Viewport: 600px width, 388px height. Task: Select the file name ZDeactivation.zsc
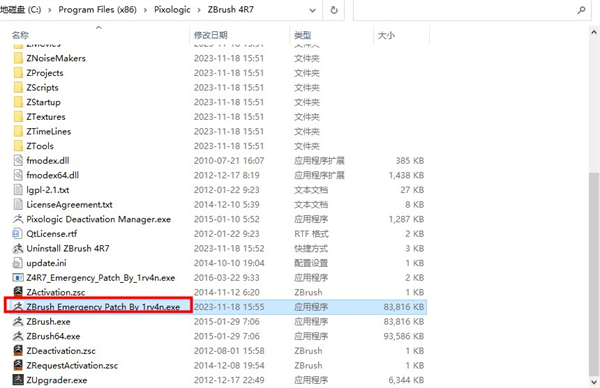coord(61,351)
